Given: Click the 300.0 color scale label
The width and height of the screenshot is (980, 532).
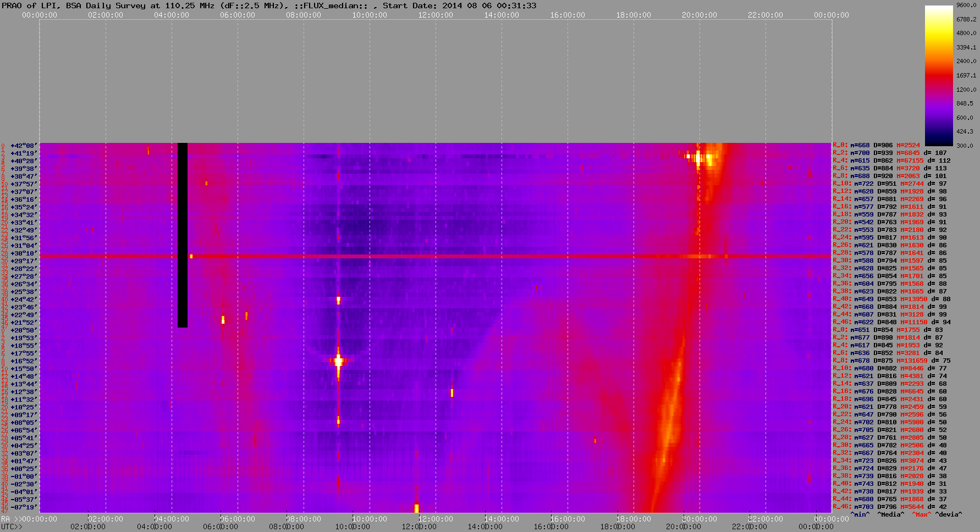Looking at the screenshot, I should pyautogui.click(x=965, y=146).
